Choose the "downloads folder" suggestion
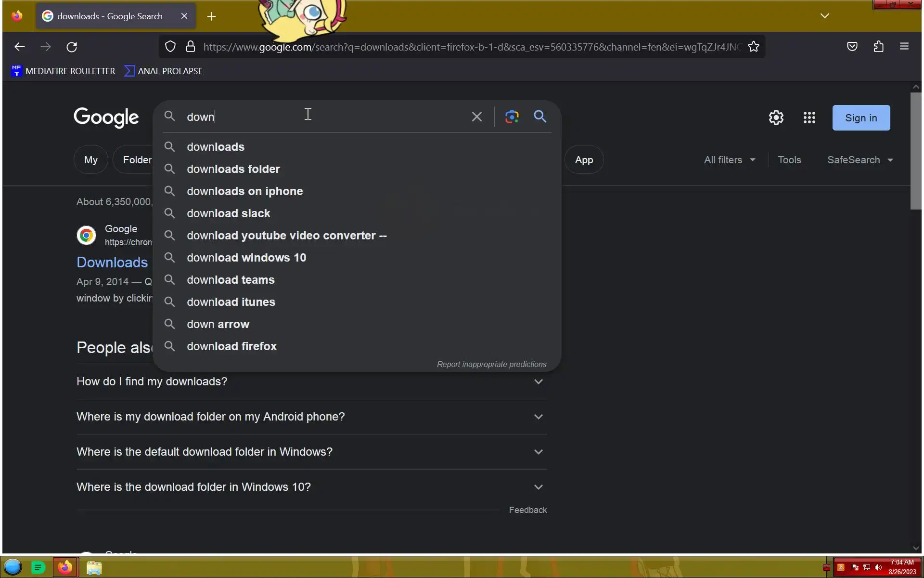This screenshot has width=924, height=578. (233, 169)
